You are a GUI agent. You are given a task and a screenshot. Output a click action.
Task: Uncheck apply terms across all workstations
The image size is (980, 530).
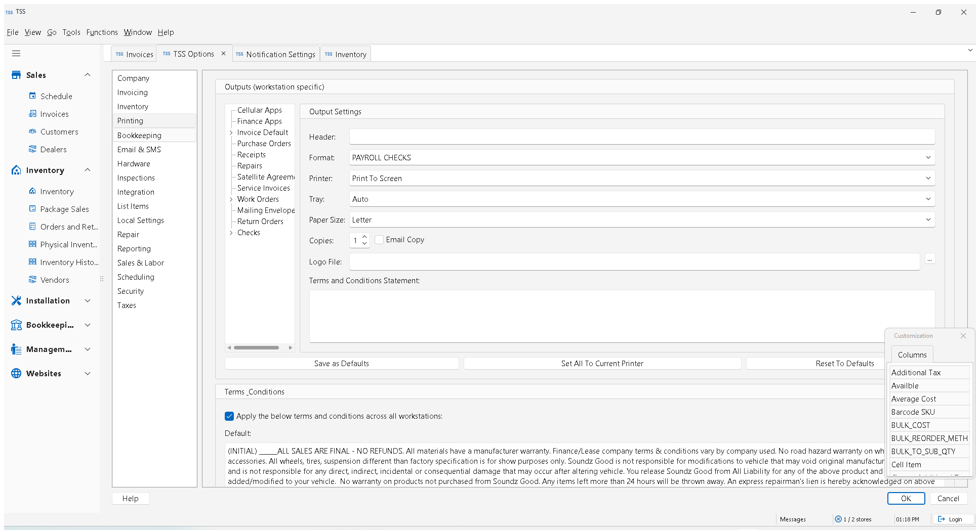(229, 416)
